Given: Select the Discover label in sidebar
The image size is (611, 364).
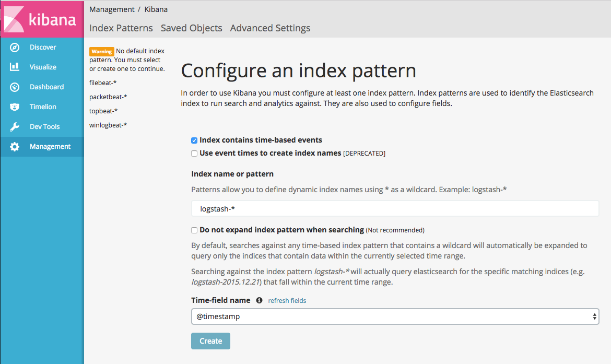Looking at the screenshot, I should tap(43, 47).
